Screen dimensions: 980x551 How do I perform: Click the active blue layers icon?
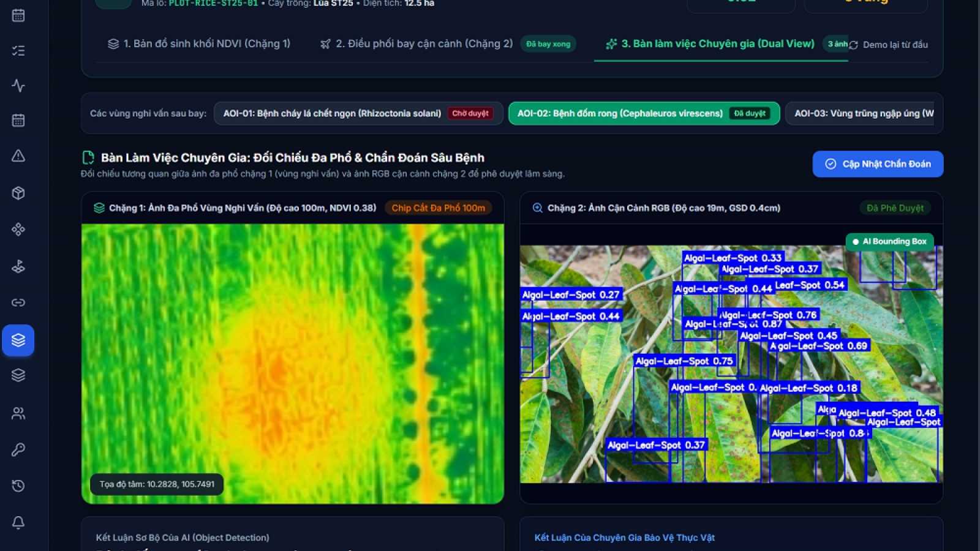(x=18, y=340)
